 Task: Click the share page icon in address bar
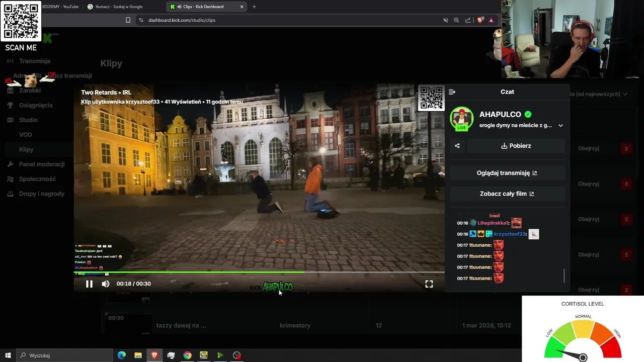coord(468,20)
